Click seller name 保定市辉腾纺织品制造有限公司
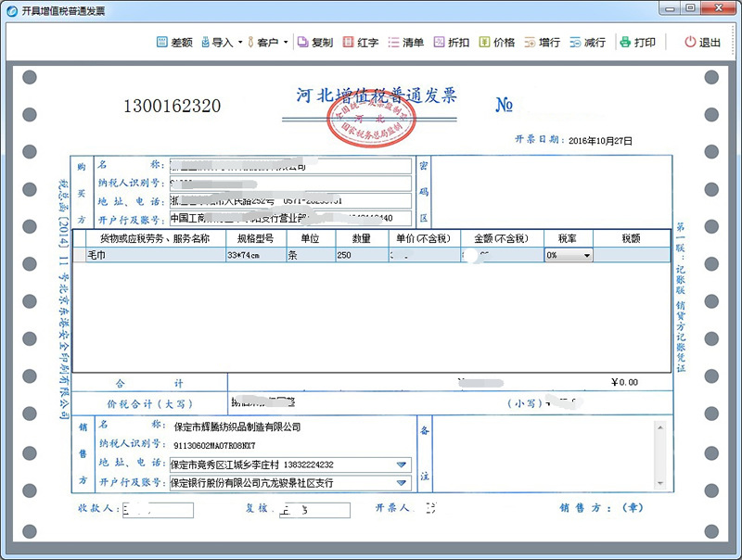The image size is (742, 560). pyautogui.click(x=237, y=427)
